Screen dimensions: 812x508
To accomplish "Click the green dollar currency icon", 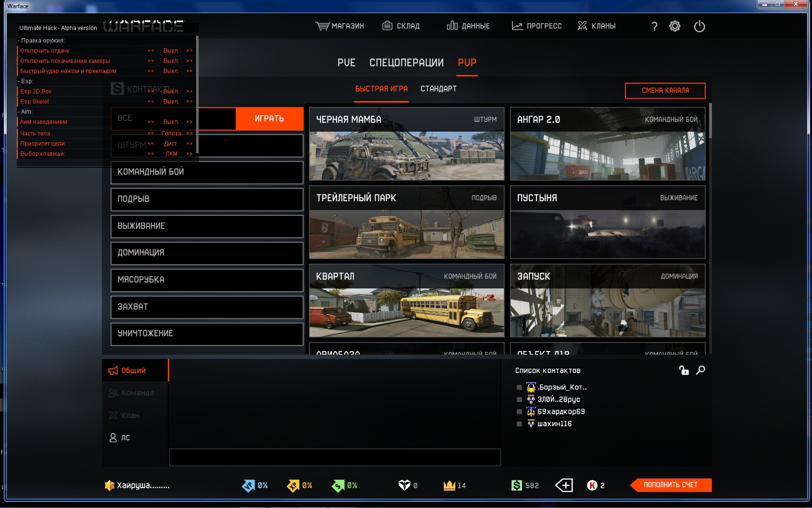I will [x=517, y=485].
